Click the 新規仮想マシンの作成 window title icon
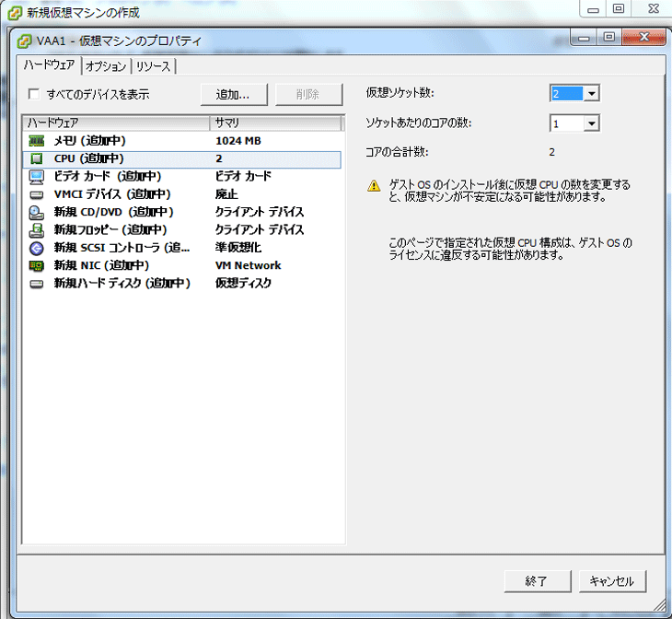Image resolution: width=672 pixels, height=619 pixels. pyautogui.click(x=15, y=13)
